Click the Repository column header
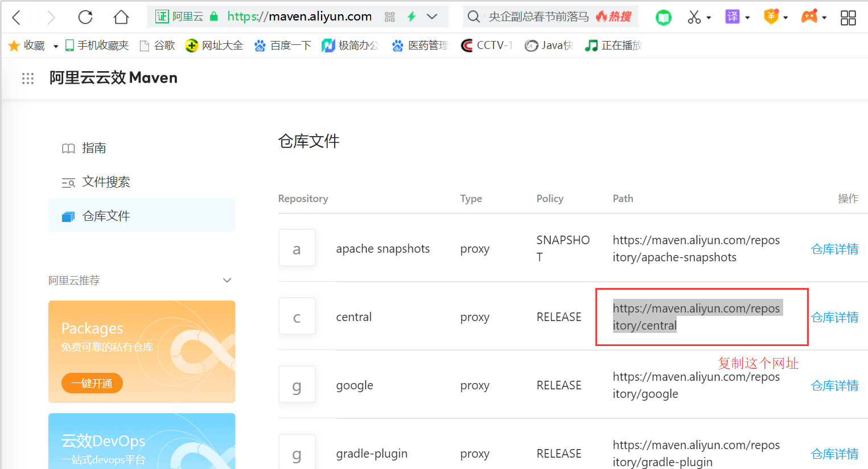This screenshot has height=469, width=868. coord(303,199)
